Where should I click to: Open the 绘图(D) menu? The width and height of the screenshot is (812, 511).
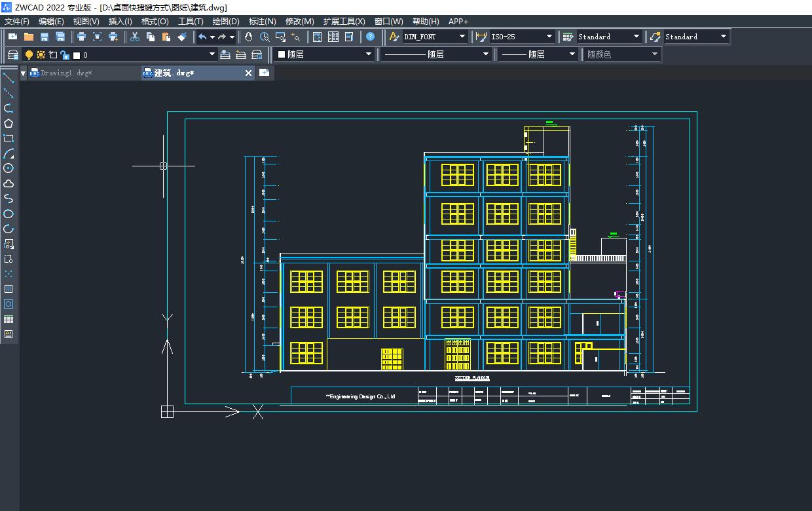(226, 22)
